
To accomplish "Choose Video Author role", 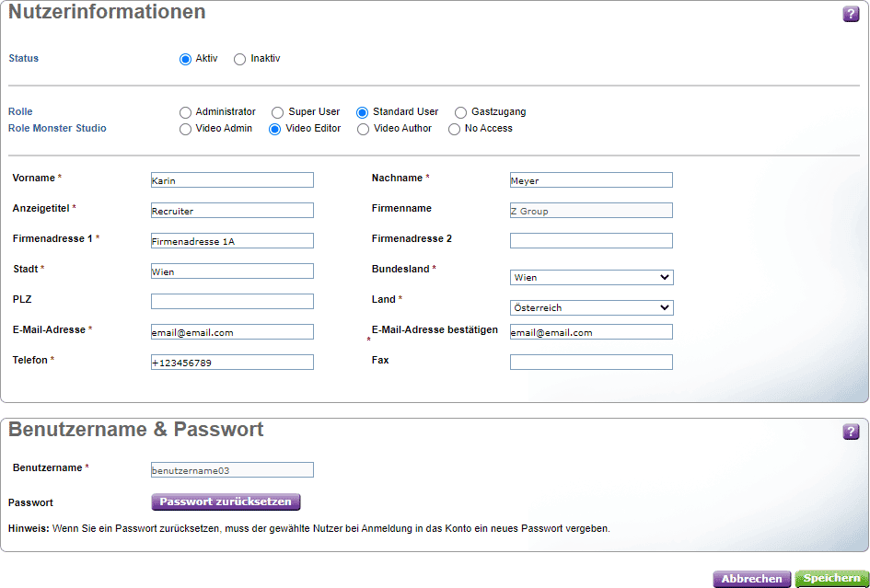I will click(364, 130).
